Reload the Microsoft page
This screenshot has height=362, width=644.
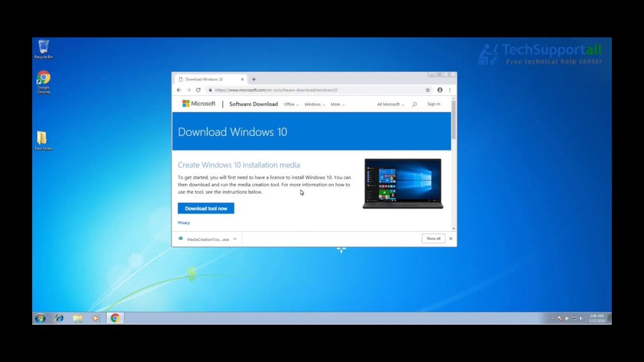pyautogui.click(x=198, y=90)
